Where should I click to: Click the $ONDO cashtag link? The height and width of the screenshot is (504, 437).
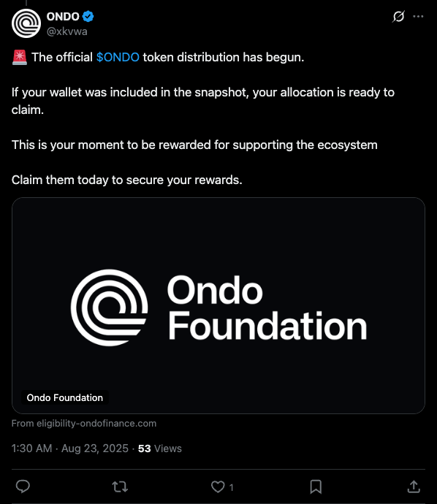pyautogui.click(x=118, y=57)
